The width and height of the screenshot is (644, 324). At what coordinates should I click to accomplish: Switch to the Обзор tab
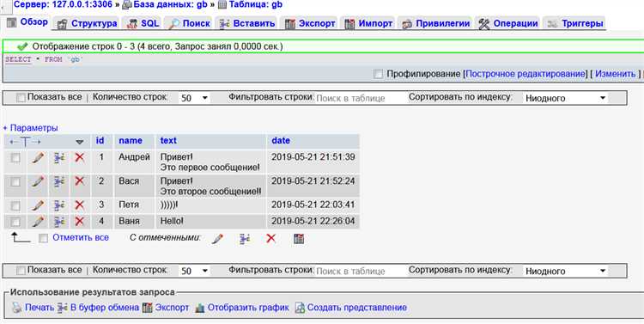click(28, 22)
